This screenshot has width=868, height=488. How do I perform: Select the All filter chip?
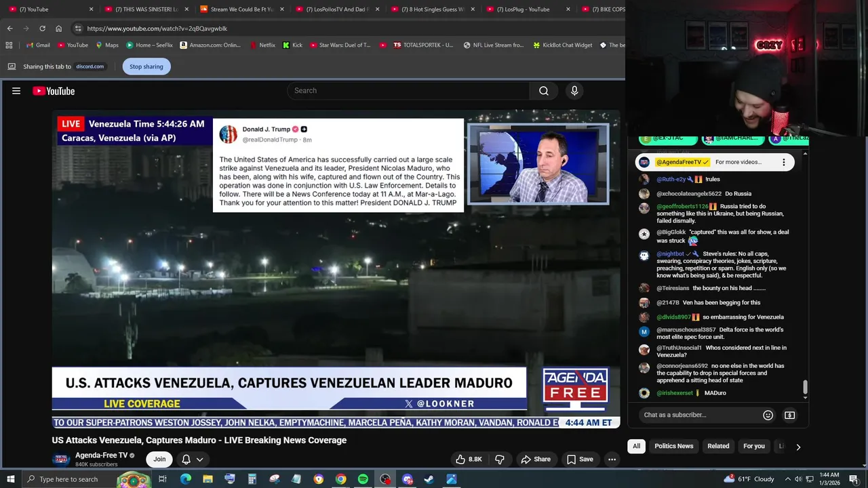click(x=636, y=446)
